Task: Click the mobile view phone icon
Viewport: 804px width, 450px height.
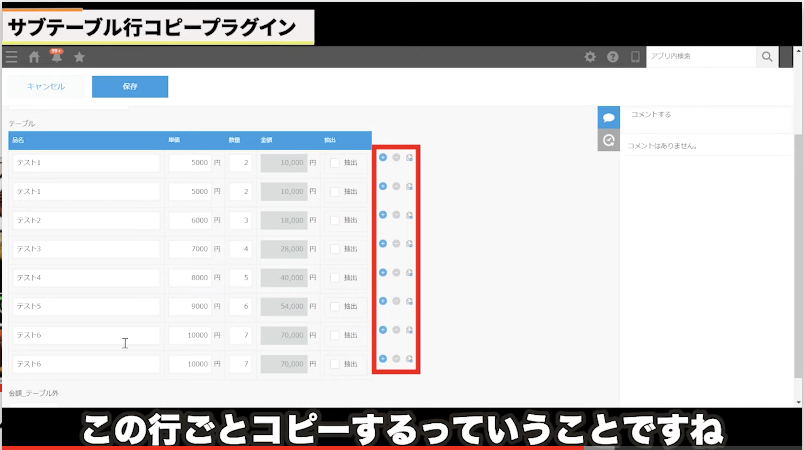Action: (634, 57)
